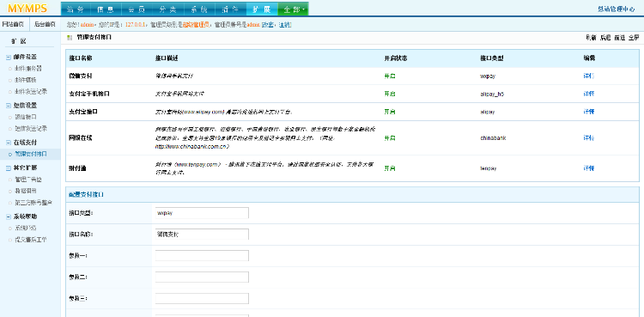
Task: Open 邮件服务器 in sidebar
Action: (x=28, y=68)
